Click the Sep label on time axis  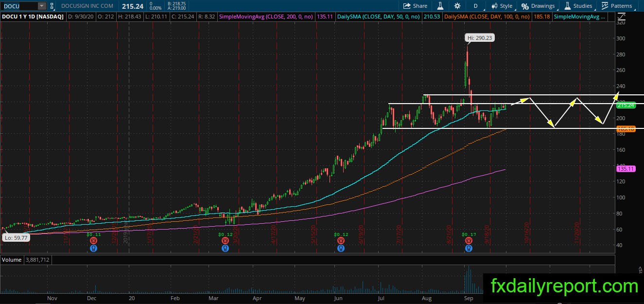tap(469, 298)
